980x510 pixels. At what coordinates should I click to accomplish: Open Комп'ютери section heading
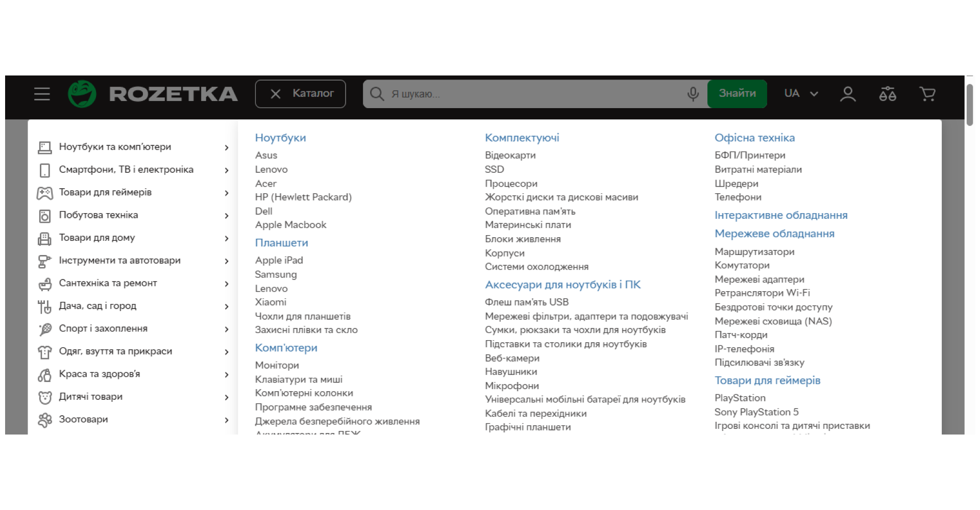pyautogui.click(x=286, y=348)
